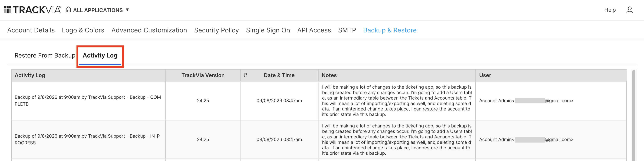
Task: Click the User column header
Action: [x=551, y=75]
